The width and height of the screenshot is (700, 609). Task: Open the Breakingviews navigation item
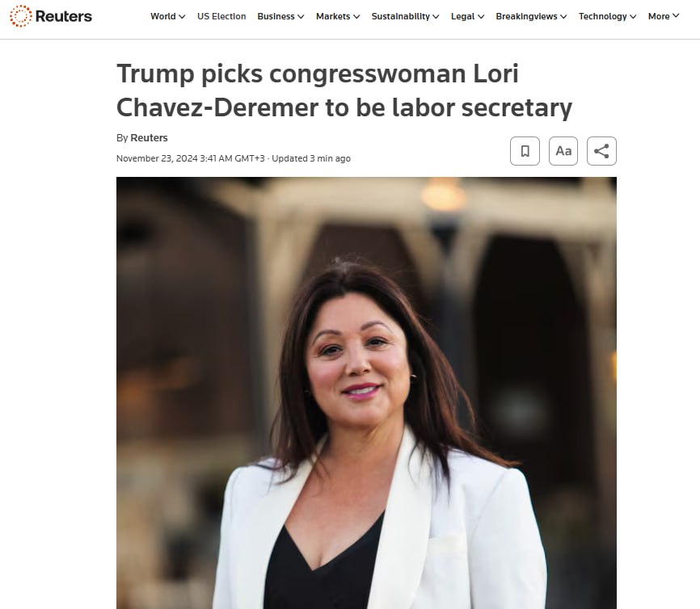[531, 16]
